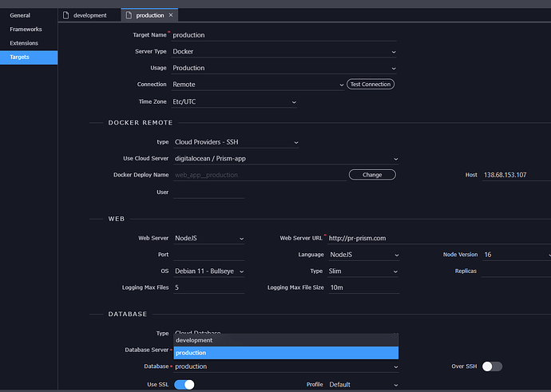The height and width of the screenshot is (392, 551).
Task: Select the production tab
Action: click(x=149, y=15)
